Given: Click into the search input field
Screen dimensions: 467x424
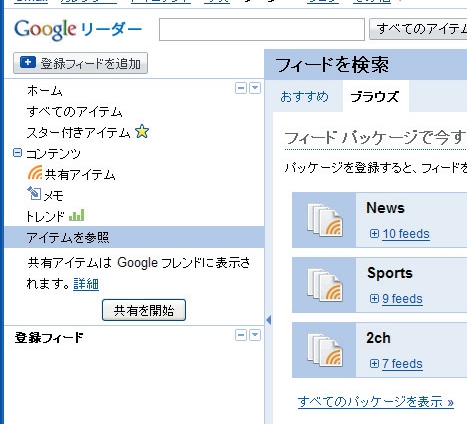Looking at the screenshot, I should (x=262, y=30).
